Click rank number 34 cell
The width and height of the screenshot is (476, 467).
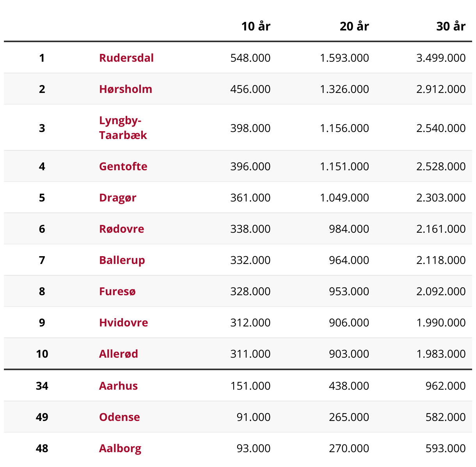[x=42, y=386]
